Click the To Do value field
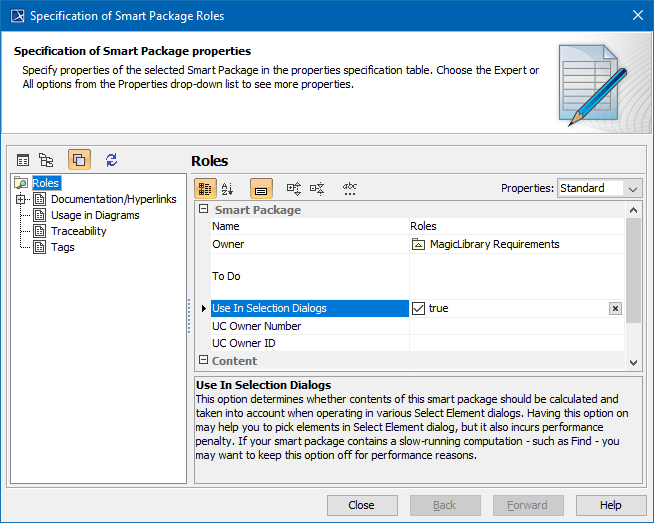This screenshot has height=523, width=654. click(517, 276)
